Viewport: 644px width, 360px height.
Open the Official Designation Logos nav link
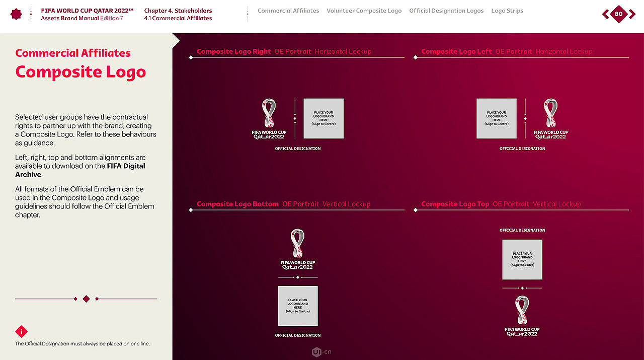coord(446,11)
